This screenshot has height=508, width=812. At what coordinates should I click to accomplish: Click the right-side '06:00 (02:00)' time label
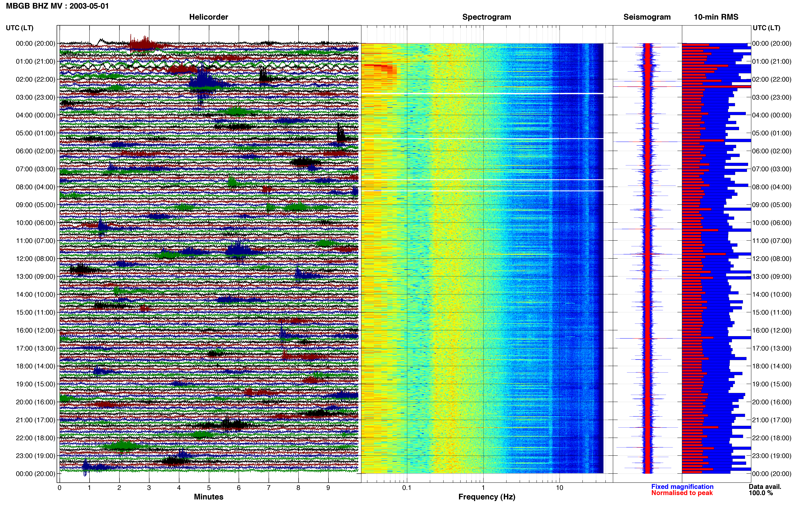click(x=772, y=151)
